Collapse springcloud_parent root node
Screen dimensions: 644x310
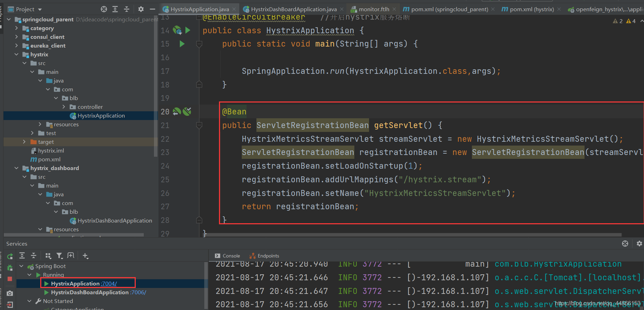pos(9,19)
